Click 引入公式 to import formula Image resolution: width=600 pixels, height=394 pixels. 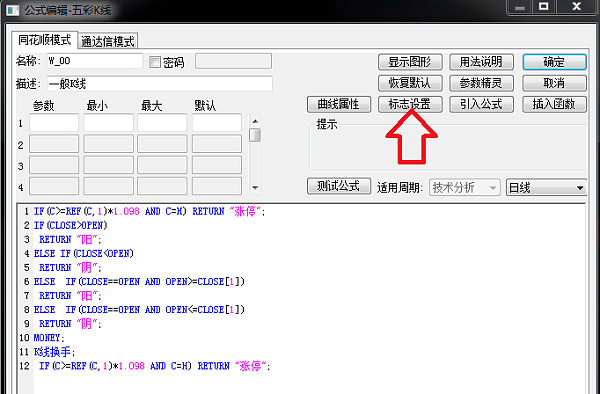[481, 104]
